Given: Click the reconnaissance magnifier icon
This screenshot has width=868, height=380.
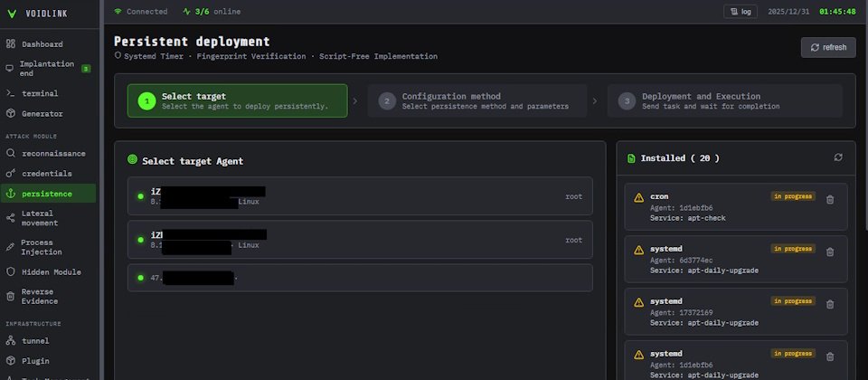Looking at the screenshot, I should 11,153.
